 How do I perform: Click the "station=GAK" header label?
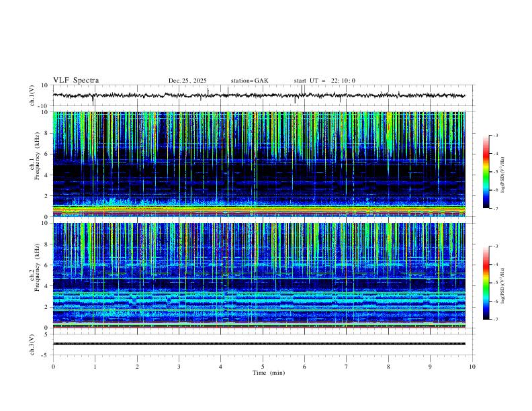pyautogui.click(x=249, y=81)
